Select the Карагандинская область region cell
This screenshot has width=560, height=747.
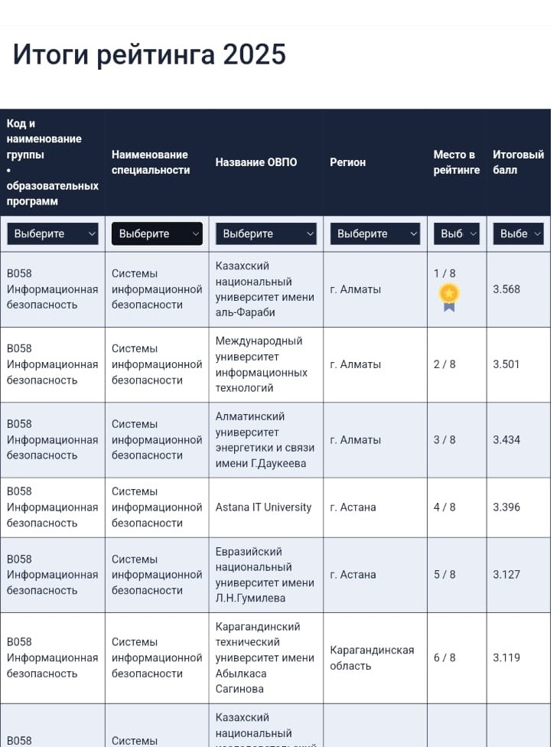(375, 658)
